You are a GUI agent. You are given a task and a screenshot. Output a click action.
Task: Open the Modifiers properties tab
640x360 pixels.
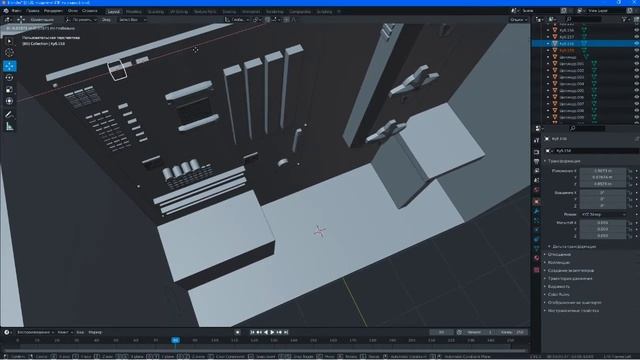[537, 211]
